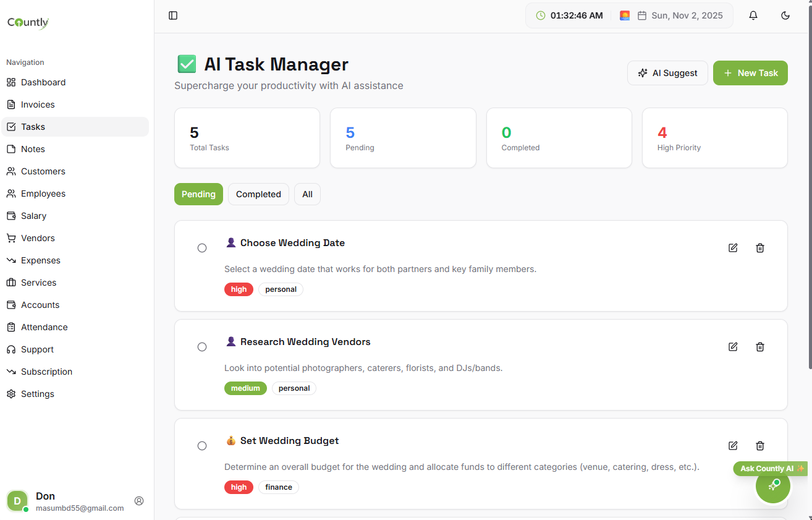Screen dimensions: 812x520
Task: Click the Services briefcase icon
Action: point(11,283)
